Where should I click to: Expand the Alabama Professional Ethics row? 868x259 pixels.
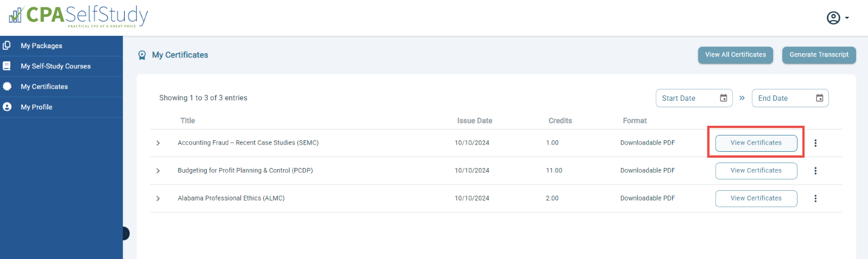point(158,198)
